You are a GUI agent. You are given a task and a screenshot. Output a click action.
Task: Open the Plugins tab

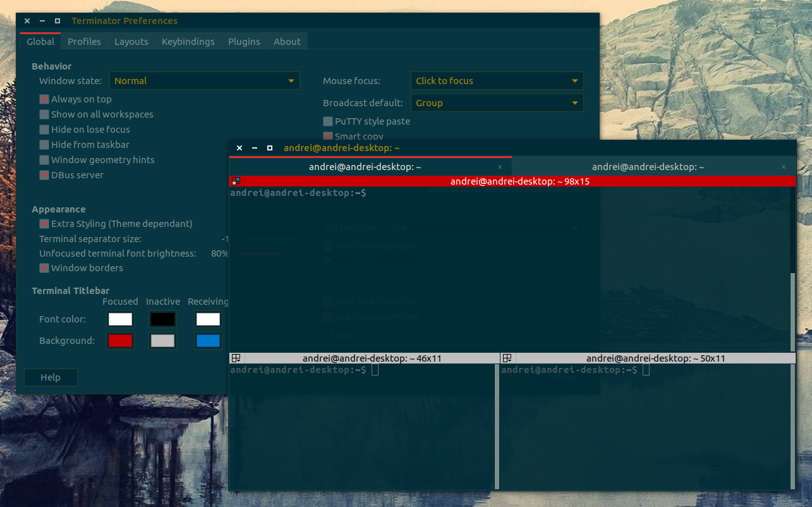(244, 42)
